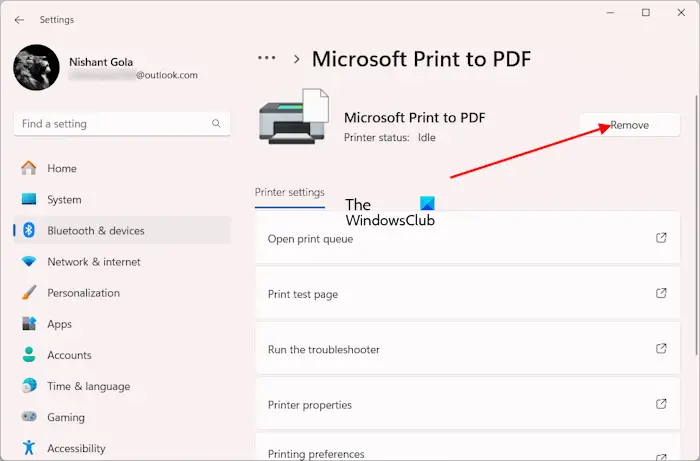Open Gaming settings
Viewport: 700px width, 461px height.
pyautogui.click(x=122, y=417)
